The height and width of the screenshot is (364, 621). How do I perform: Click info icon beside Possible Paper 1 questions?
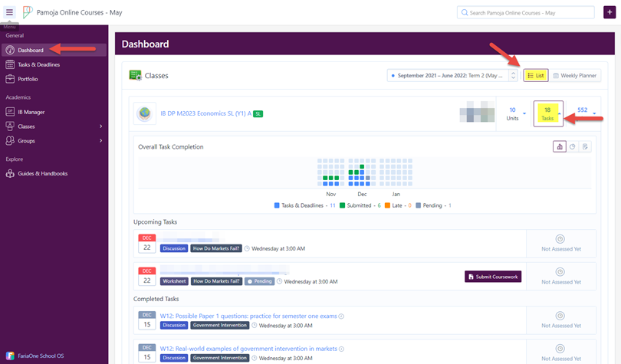[341, 316]
